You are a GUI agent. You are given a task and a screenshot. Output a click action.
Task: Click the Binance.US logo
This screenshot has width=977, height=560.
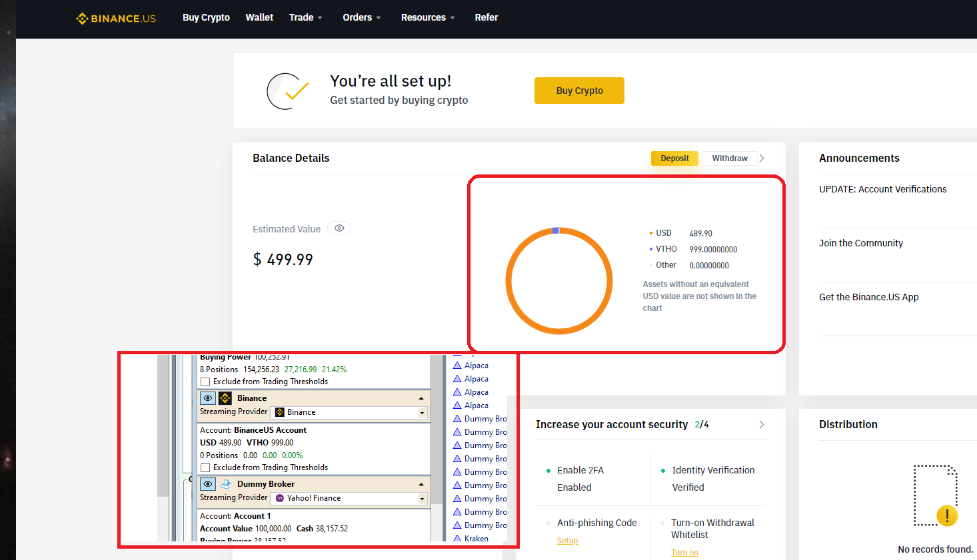pos(116,18)
